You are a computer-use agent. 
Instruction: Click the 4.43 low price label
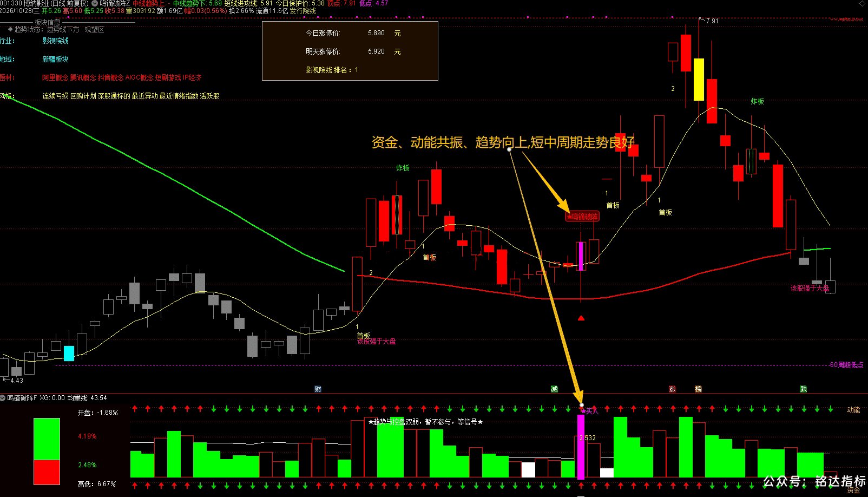pyautogui.click(x=17, y=381)
